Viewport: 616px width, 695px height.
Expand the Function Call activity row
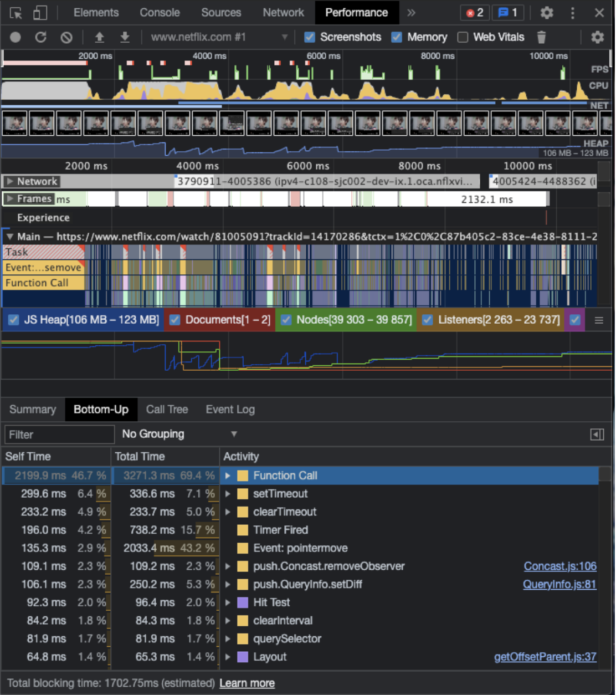coord(229,475)
